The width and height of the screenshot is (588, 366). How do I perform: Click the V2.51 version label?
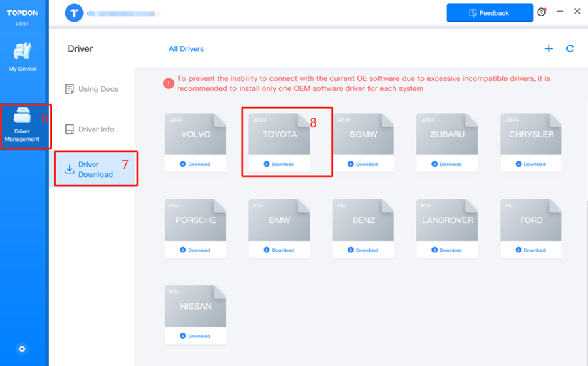tap(22, 24)
